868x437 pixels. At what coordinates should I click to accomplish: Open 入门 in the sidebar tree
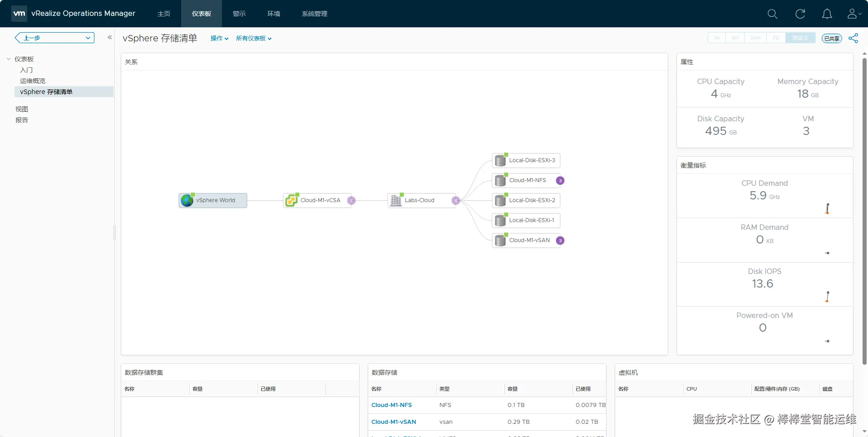pos(26,70)
